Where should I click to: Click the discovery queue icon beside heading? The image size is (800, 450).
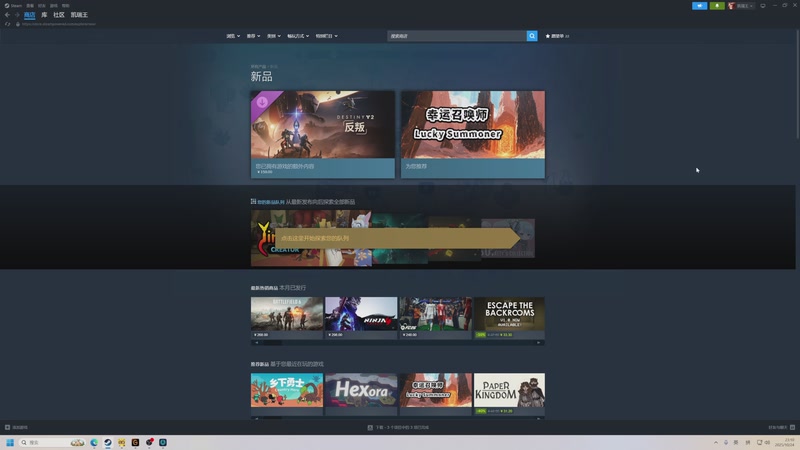253,202
